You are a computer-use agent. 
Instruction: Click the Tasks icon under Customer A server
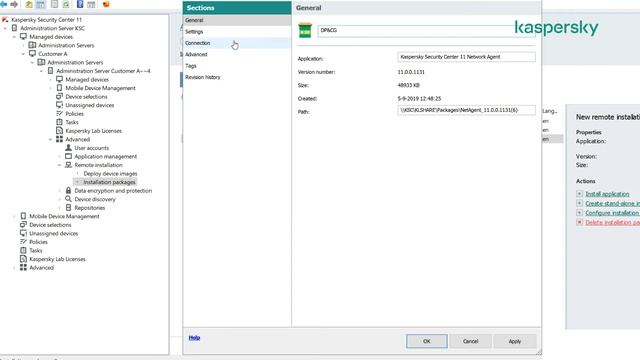pos(60,122)
